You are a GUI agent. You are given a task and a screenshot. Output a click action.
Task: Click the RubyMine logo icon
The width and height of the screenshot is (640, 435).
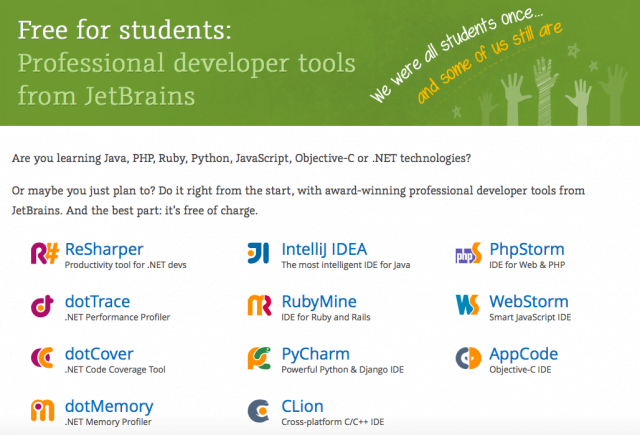(260, 307)
